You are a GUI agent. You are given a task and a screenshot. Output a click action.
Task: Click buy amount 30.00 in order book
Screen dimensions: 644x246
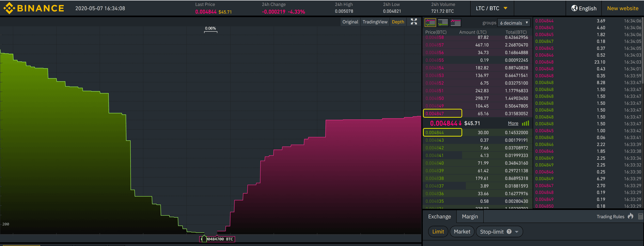coord(483,133)
